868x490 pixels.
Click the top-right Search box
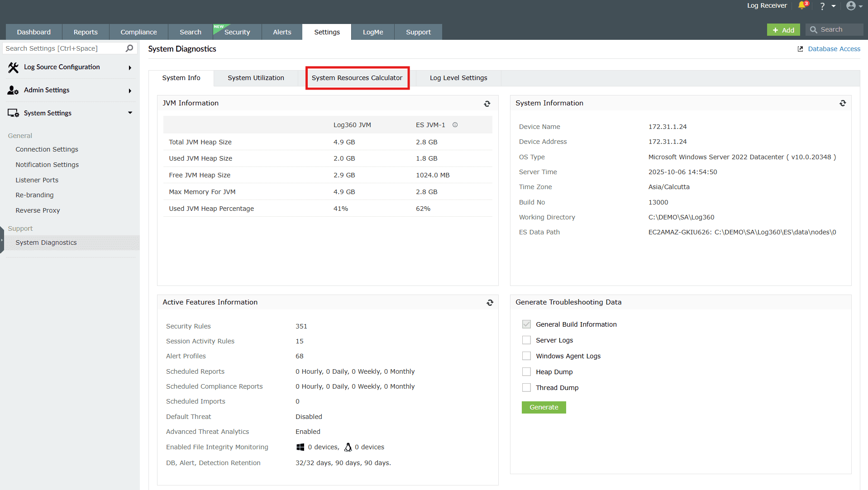pyautogui.click(x=834, y=30)
